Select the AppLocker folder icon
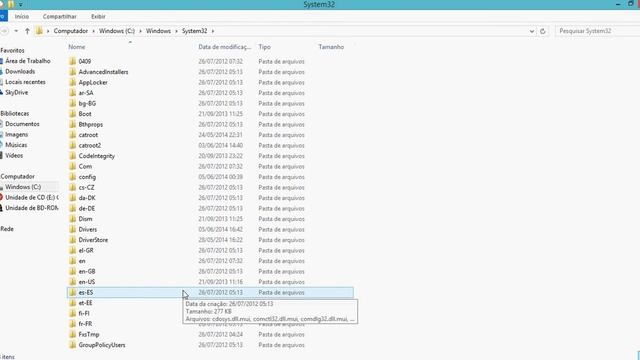 (73, 82)
